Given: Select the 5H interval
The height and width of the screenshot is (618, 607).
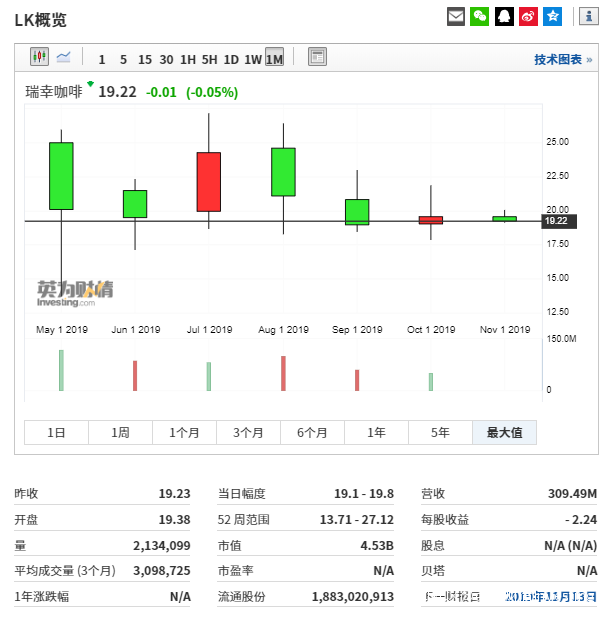Looking at the screenshot, I should (x=209, y=60).
